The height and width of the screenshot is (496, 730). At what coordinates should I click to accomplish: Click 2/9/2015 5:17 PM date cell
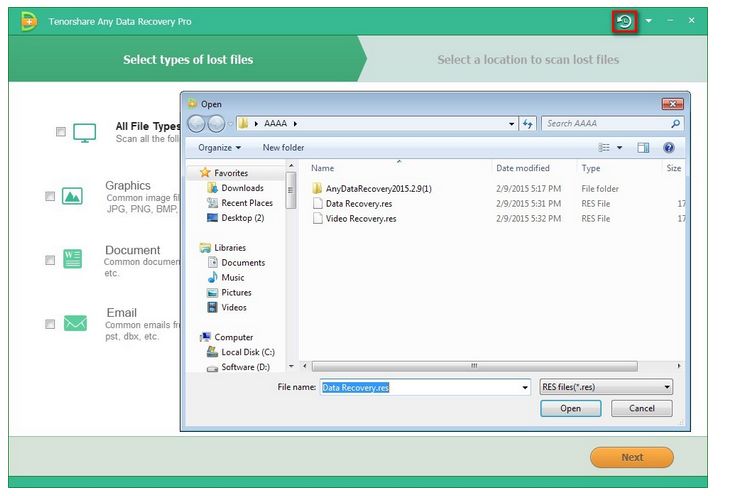(x=528, y=189)
